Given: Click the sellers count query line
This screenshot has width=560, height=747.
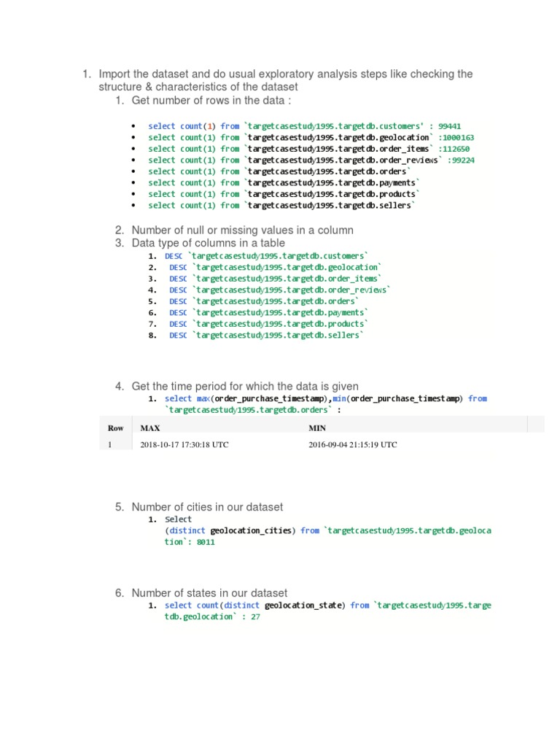Looking at the screenshot, I should pos(281,205).
